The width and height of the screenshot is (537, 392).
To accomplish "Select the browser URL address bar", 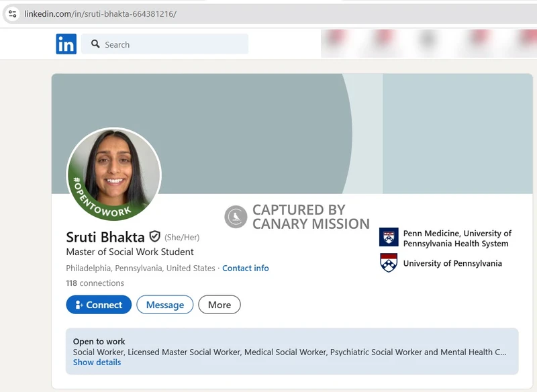I will click(x=268, y=13).
